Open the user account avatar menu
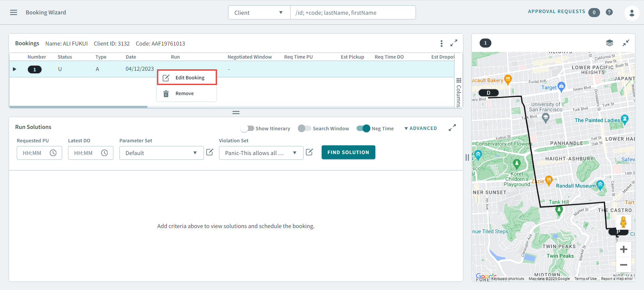Viewport: 644px width, 290px height. (x=632, y=13)
